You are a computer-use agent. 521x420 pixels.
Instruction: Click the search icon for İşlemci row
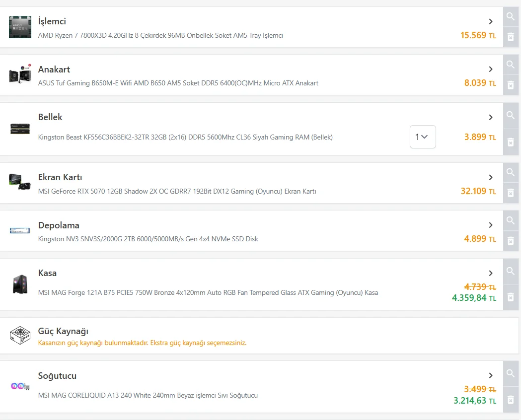pyautogui.click(x=510, y=16)
